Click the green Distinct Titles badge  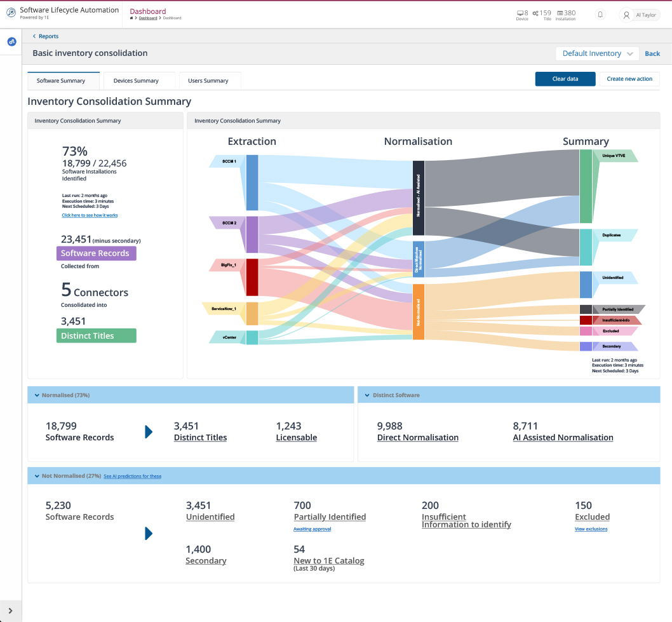pos(97,335)
